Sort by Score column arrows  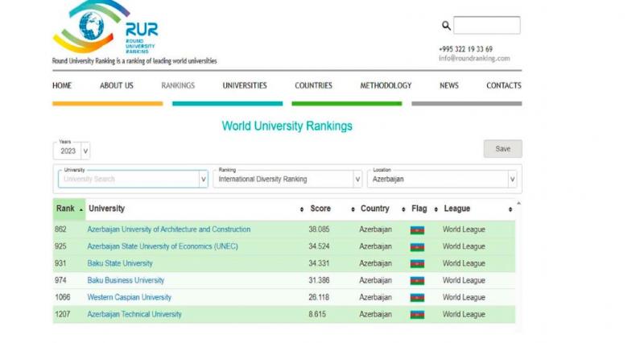pyautogui.click(x=353, y=209)
